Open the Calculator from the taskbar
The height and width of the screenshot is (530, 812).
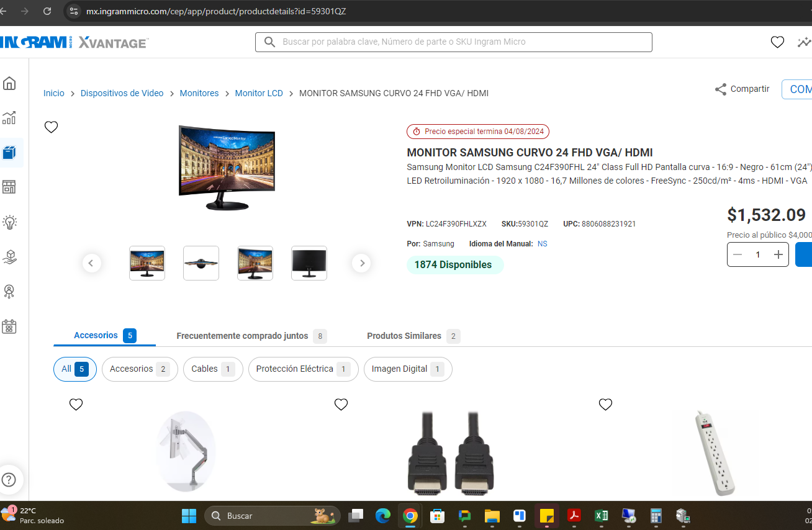point(656,516)
